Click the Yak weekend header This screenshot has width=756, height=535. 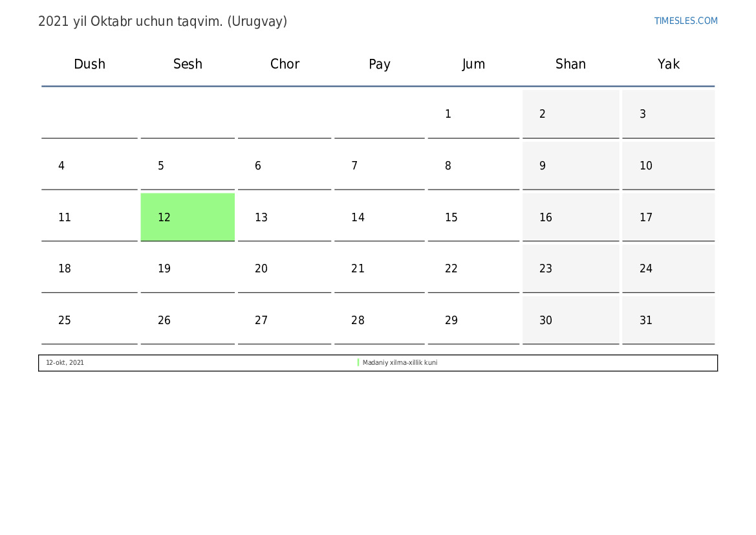coord(668,64)
